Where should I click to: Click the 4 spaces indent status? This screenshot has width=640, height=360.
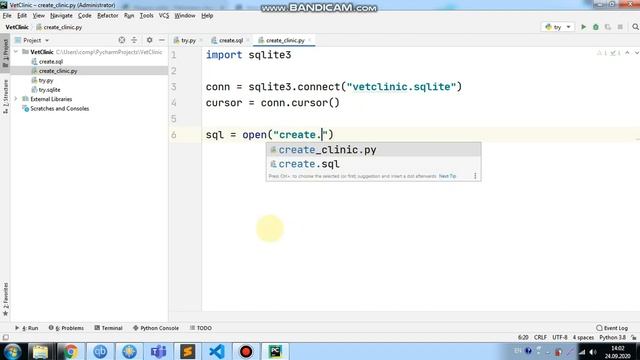[583, 338]
